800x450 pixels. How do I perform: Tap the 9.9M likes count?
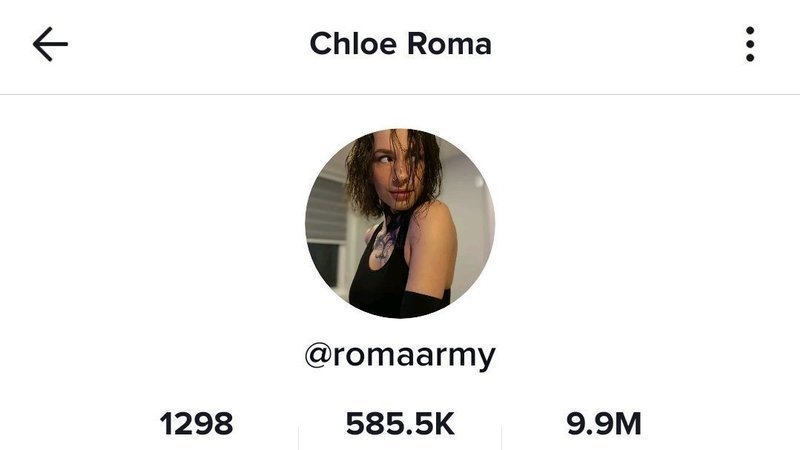604,423
